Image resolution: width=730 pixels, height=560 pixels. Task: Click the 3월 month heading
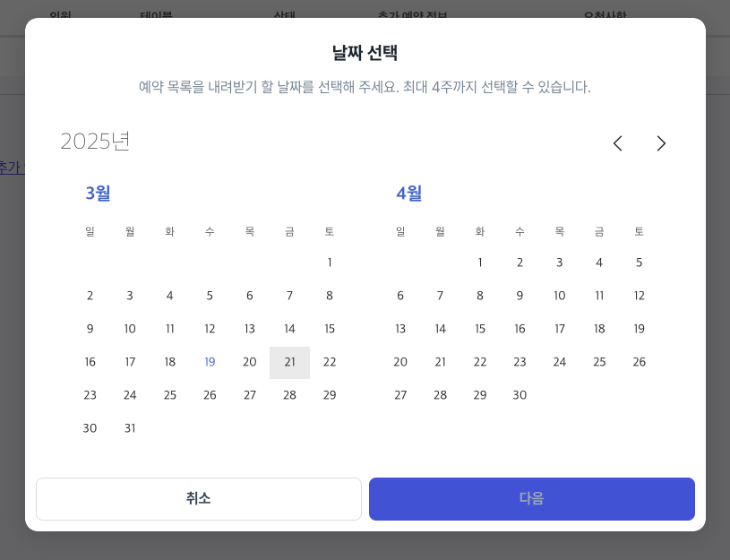click(x=99, y=193)
